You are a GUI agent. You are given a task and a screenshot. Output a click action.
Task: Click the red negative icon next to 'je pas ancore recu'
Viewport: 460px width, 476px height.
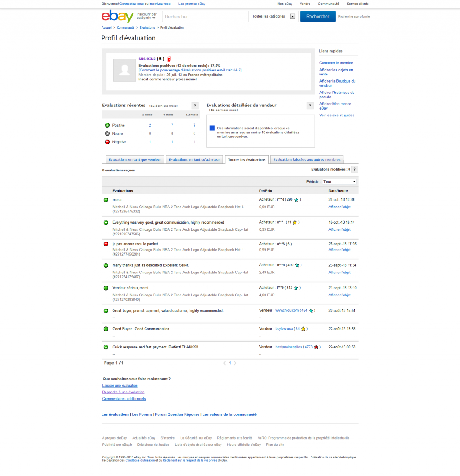click(x=106, y=244)
